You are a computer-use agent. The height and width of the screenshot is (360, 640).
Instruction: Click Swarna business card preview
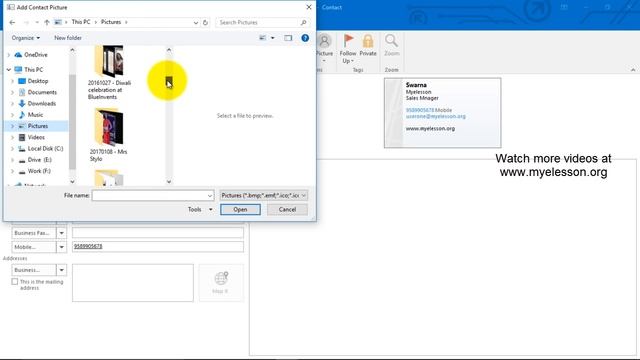(442, 113)
